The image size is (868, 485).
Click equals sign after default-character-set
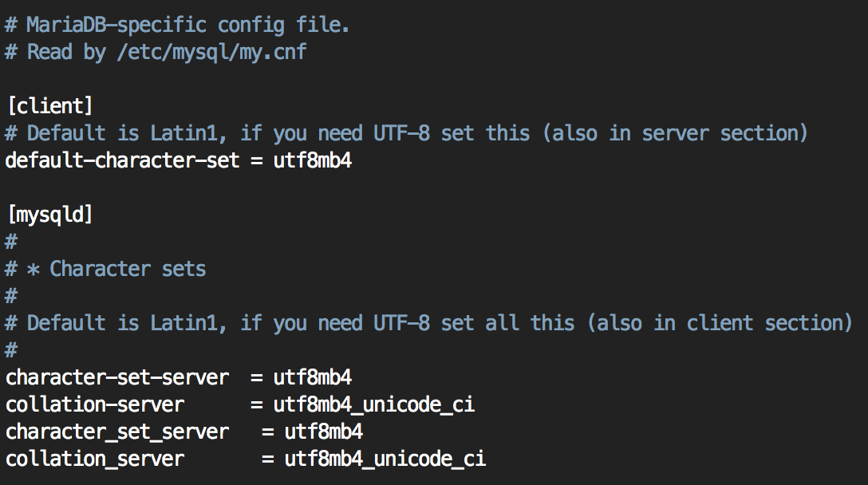[x=256, y=160]
